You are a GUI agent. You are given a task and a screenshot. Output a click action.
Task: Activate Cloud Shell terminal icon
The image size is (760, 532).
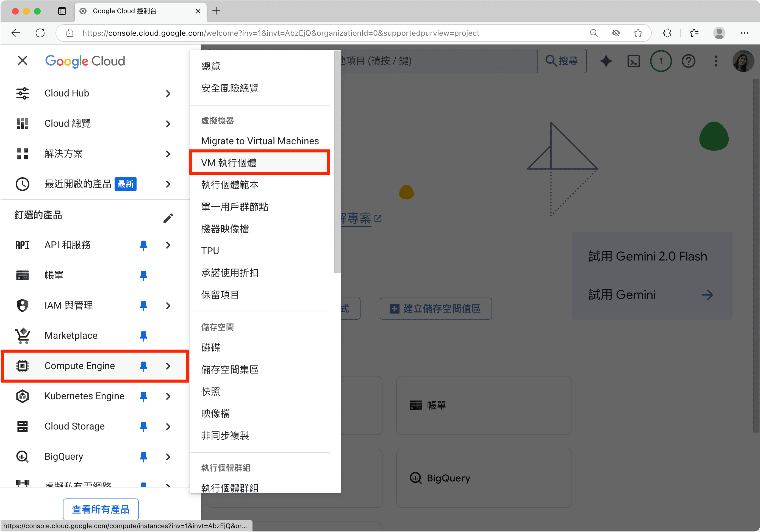(x=634, y=61)
